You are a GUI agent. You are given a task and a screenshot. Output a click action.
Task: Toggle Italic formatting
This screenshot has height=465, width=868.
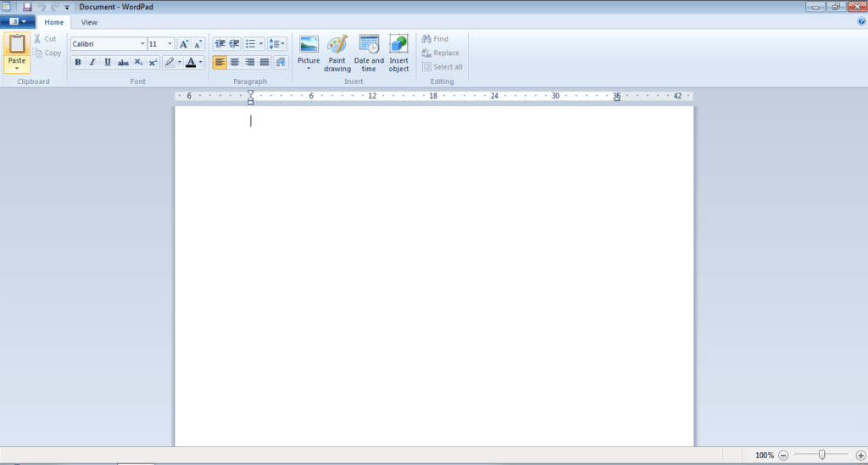[92, 62]
